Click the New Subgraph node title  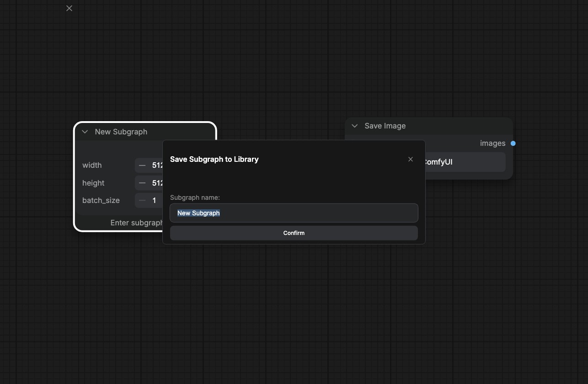(x=121, y=132)
